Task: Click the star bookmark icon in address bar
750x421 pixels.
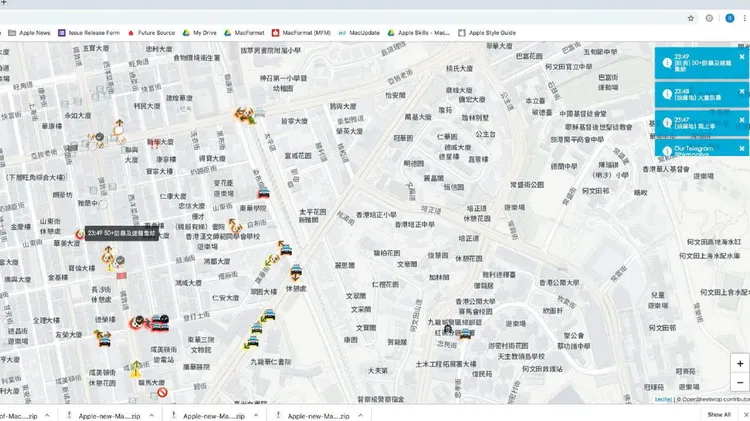Action: point(690,18)
